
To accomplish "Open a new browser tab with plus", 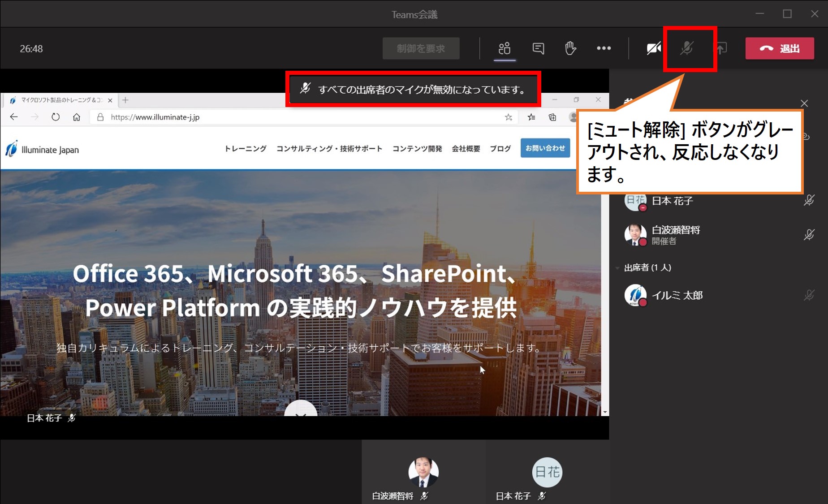I will tap(125, 100).
